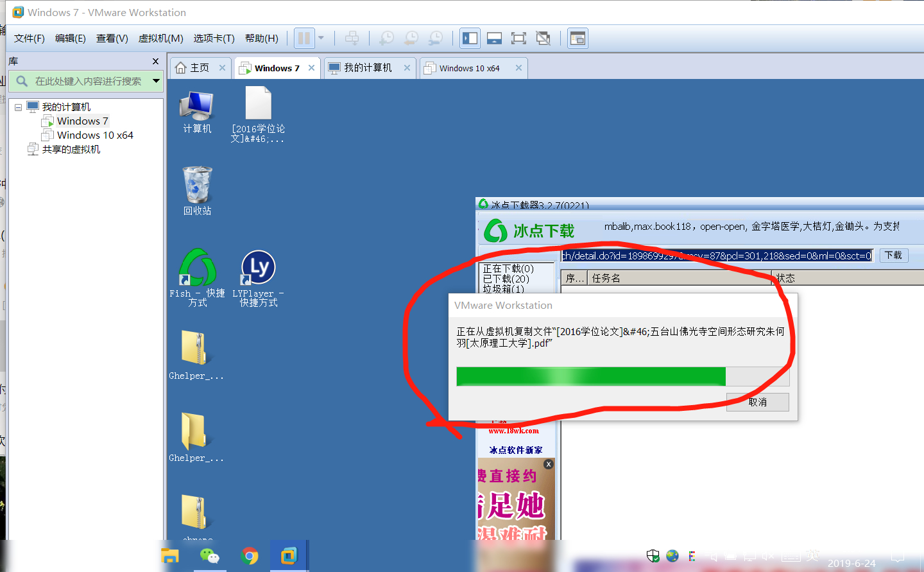Enter full screen mode from the toolbar
Screen dimensions: 924x572
click(518, 39)
